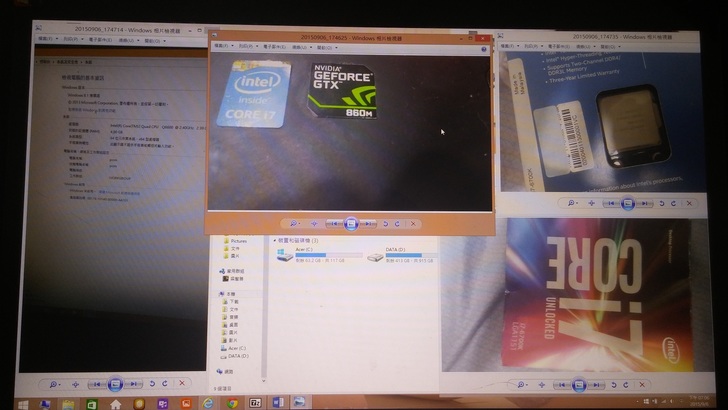Screen dimensions: 728x410
Task: Open the 檔案(F) menu in the left 174714 viewer
Action: point(47,39)
